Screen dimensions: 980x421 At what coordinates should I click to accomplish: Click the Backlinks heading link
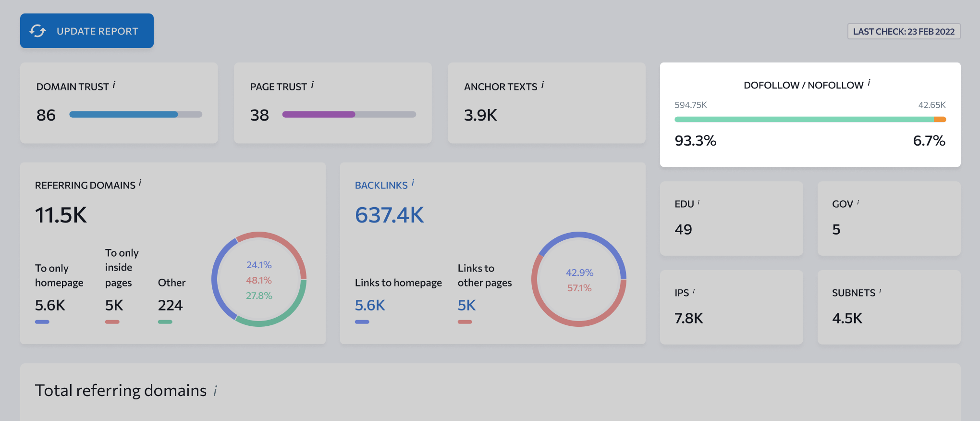[x=381, y=186]
